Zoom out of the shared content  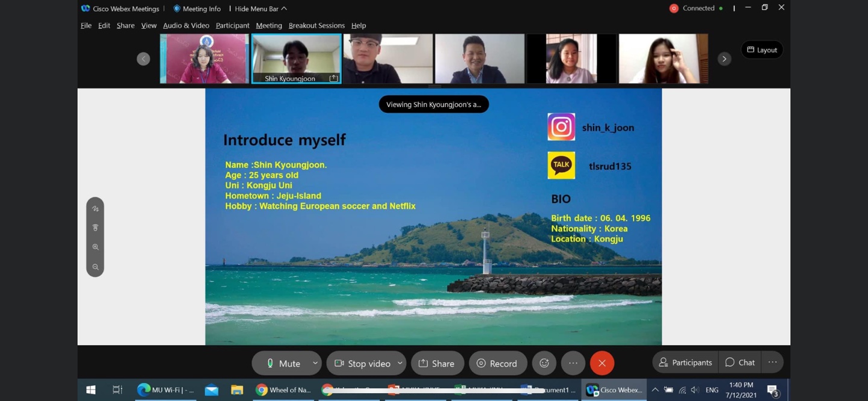click(95, 267)
